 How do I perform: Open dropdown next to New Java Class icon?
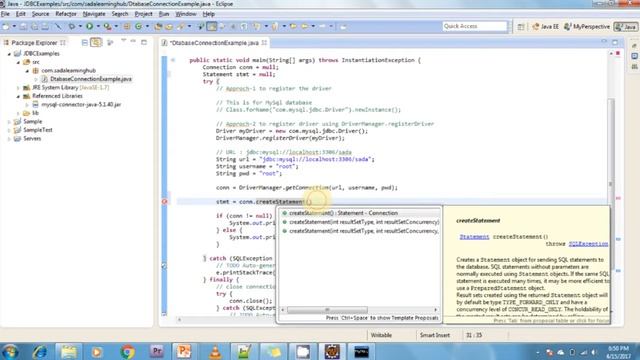click(x=147, y=27)
